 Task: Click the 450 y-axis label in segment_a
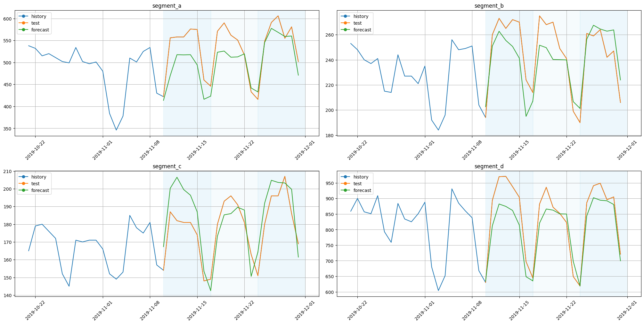[x=8, y=85]
